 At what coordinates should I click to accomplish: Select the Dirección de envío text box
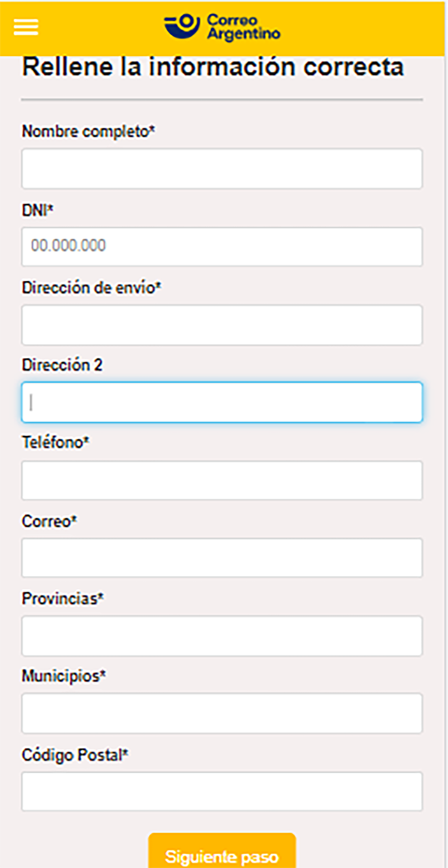click(222, 325)
